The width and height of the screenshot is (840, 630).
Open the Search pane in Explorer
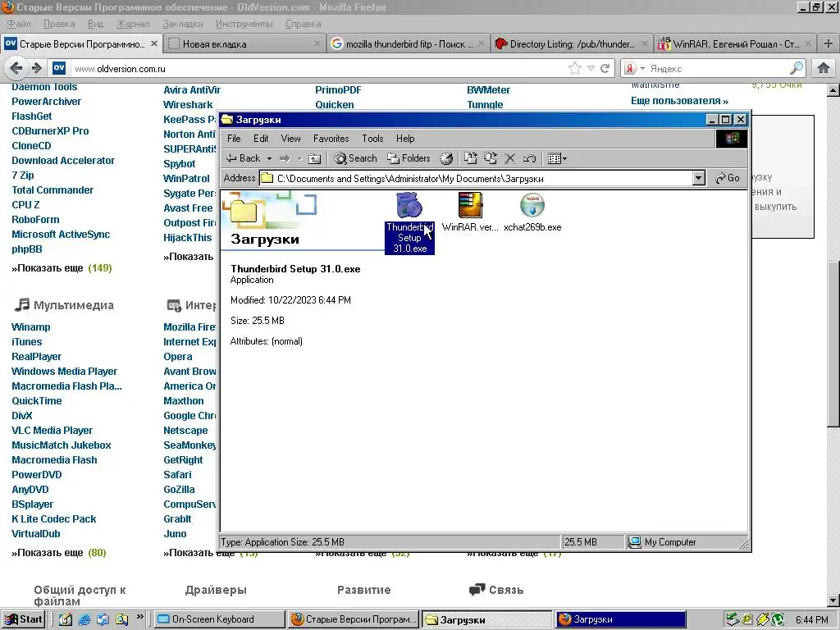click(x=355, y=158)
